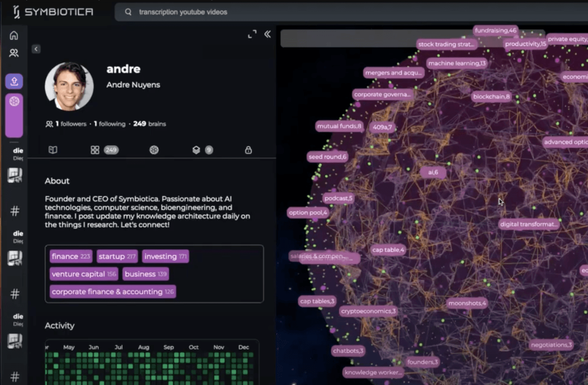Switch to the book/overview tab

(x=53, y=150)
